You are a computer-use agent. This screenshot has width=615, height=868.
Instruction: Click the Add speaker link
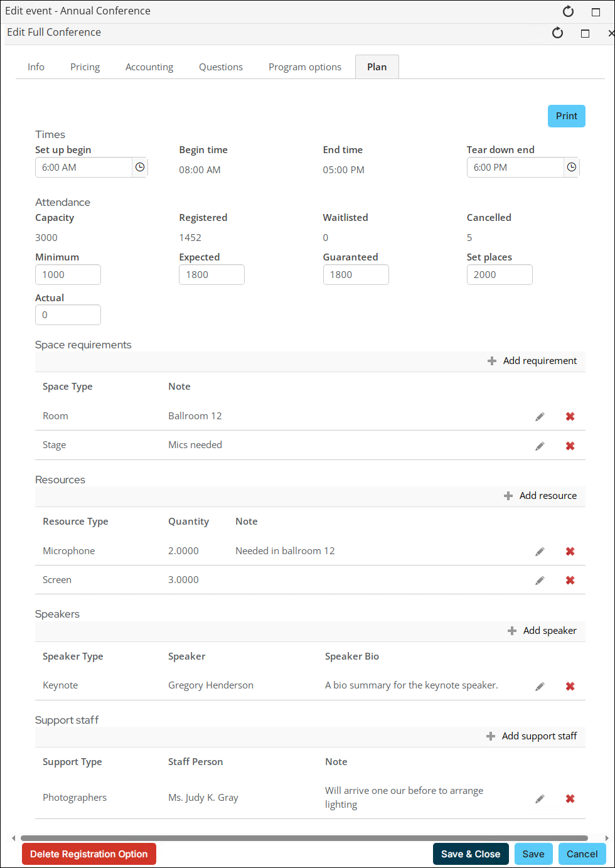[550, 631]
